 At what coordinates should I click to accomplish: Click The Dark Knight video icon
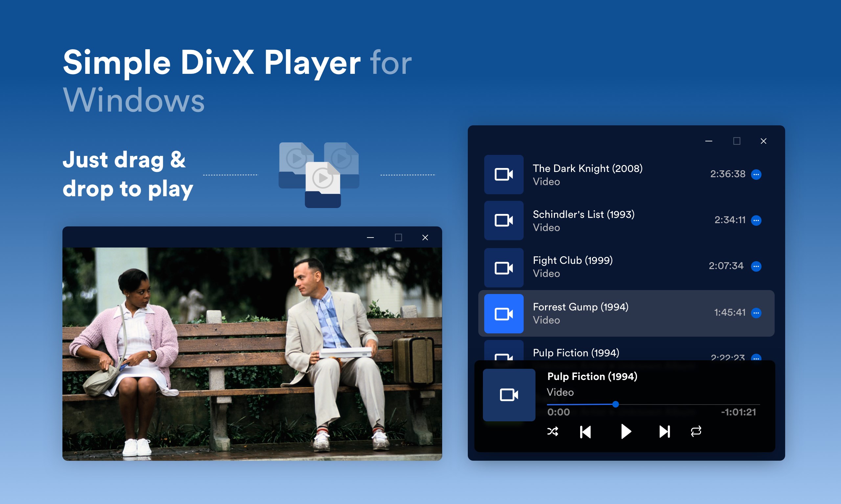coord(503,175)
